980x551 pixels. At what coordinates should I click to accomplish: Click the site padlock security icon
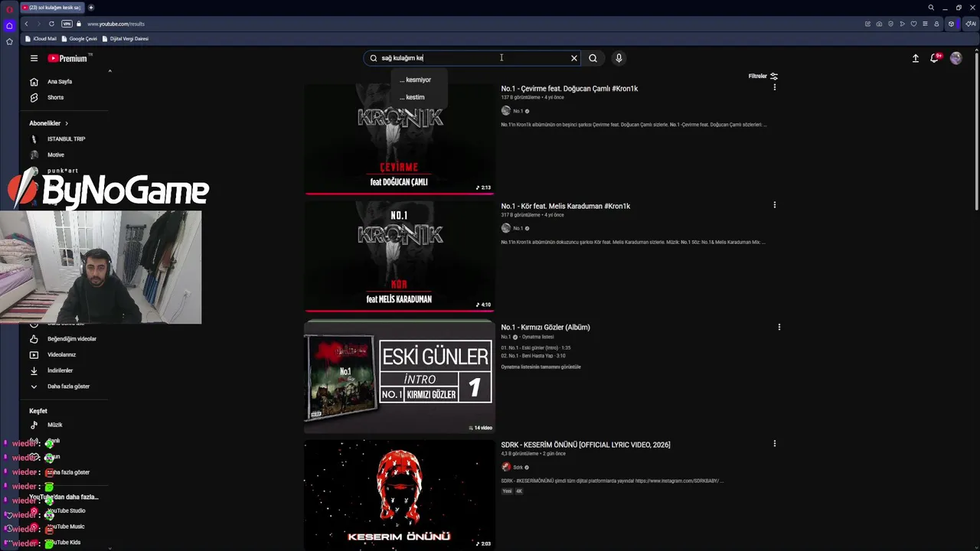click(79, 24)
